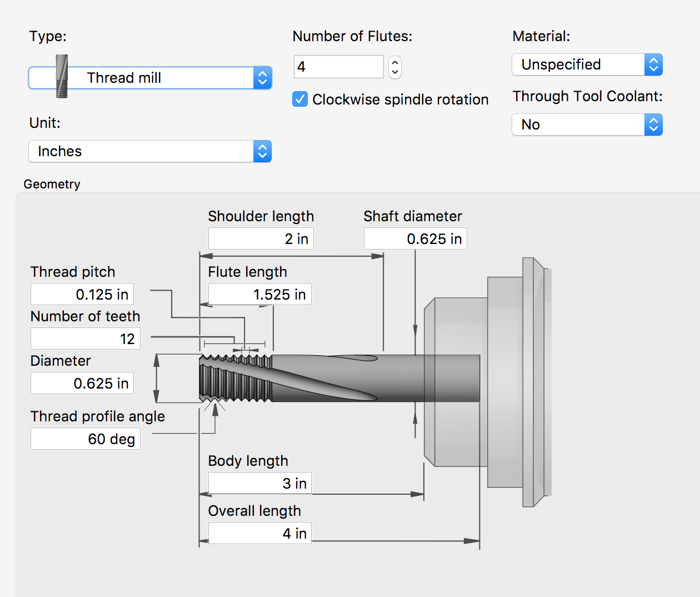Toggle Clockwise spindle rotation checkbox
The width and height of the screenshot is (700, 597).
pyautogui.click(x=300, y=100)
